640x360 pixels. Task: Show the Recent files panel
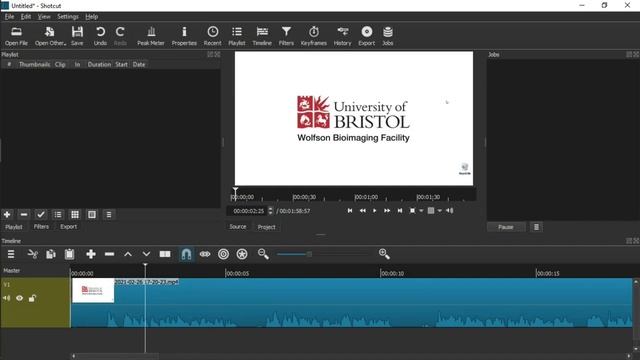(x=212, y=36)
